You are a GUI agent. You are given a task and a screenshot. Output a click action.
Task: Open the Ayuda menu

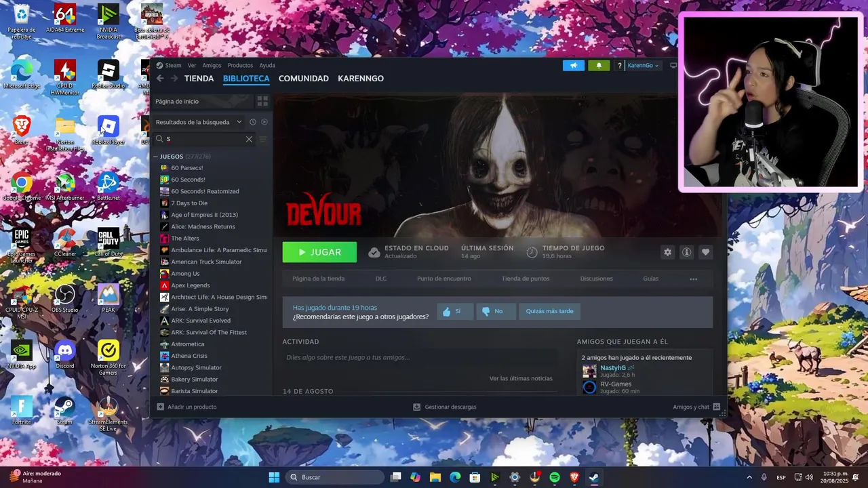click(x=267, y=66)
